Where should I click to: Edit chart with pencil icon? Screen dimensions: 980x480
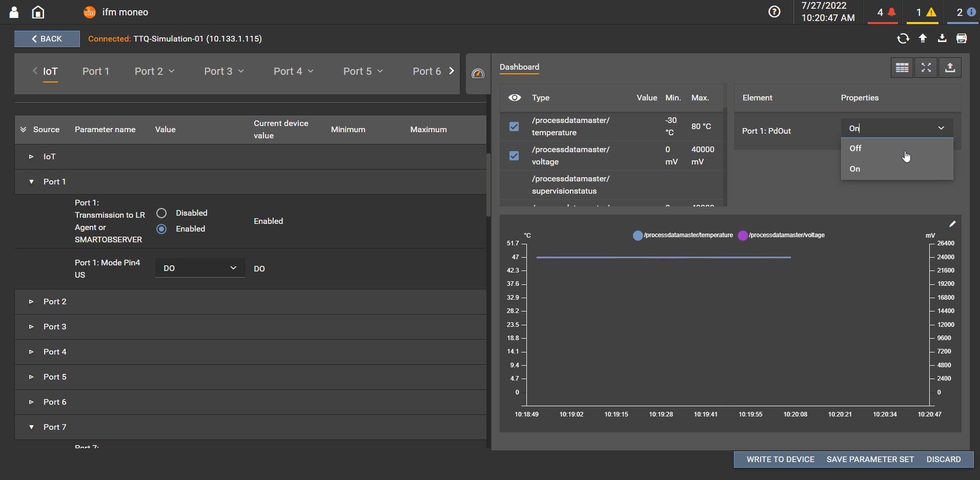[952, 224]
